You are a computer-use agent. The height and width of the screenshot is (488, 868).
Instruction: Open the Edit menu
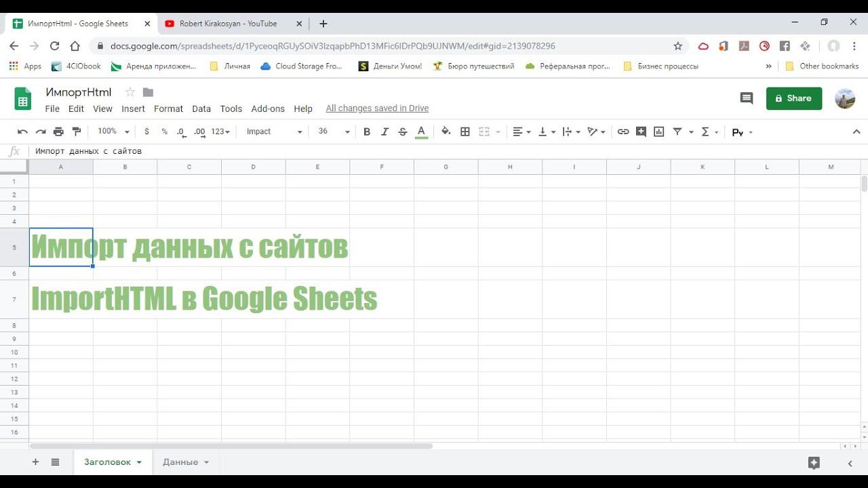[76, 108]
